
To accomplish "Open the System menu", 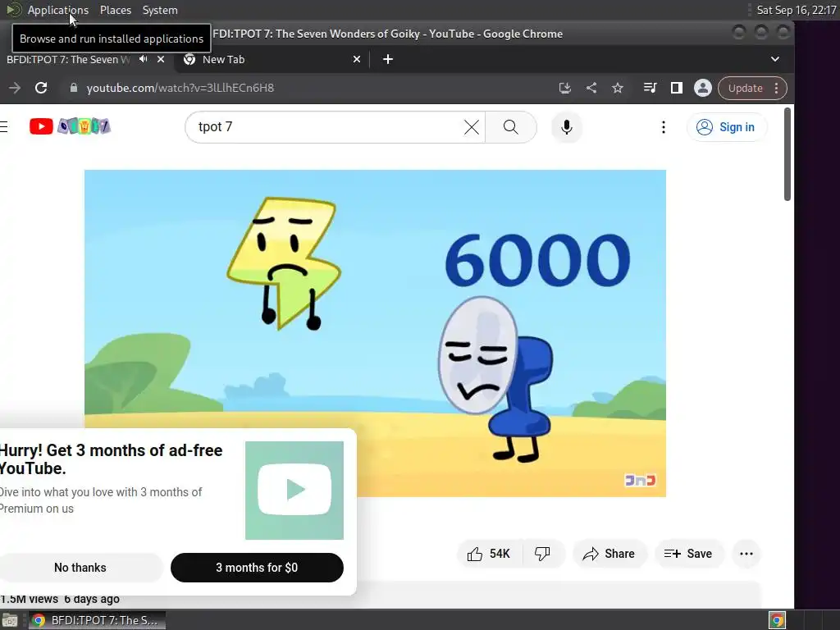I will coord(160,10).
